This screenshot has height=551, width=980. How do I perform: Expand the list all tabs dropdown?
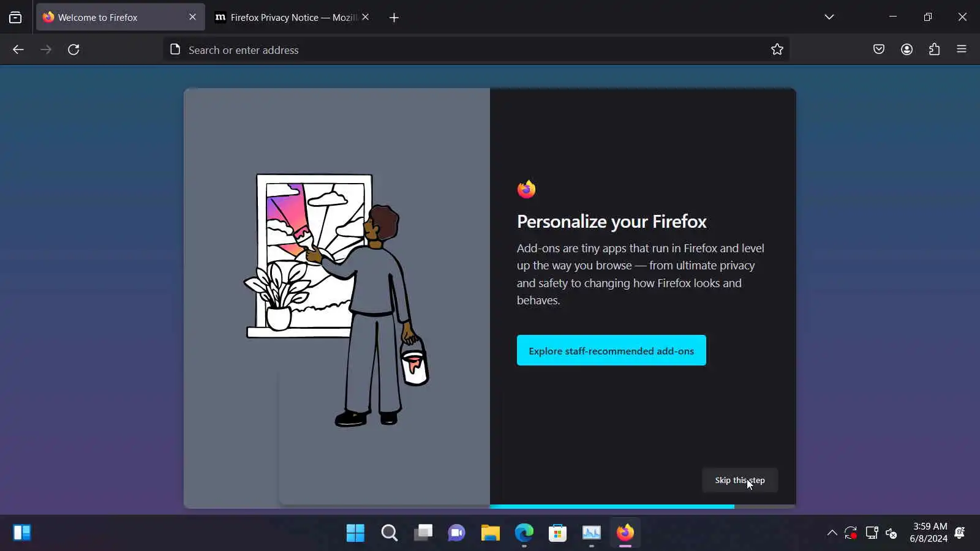(x=829, y=17)
